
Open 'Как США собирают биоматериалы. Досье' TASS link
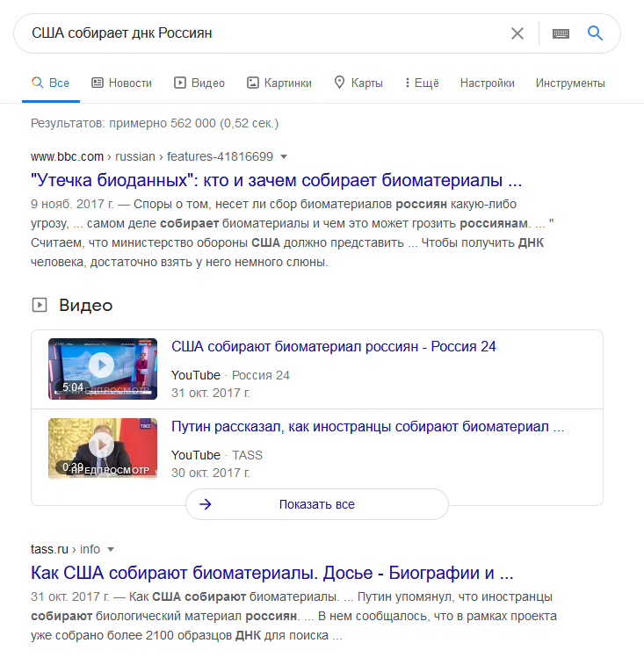click(272, 573)
